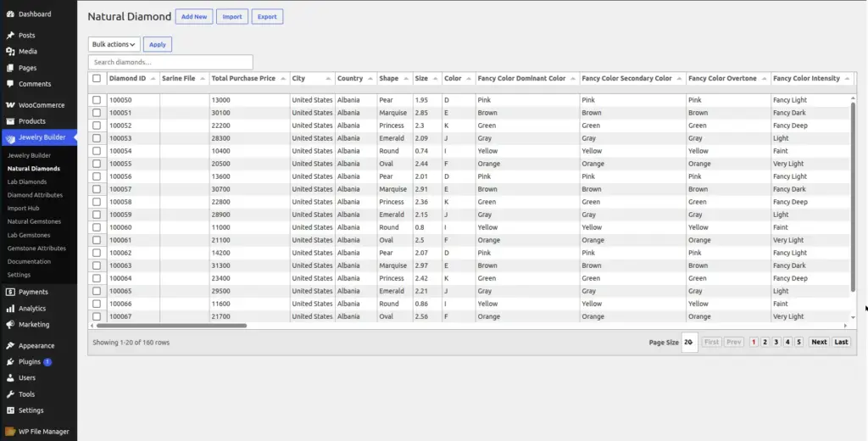This screenshot has height=441, width=868.
Task: Jump to the Last page
Action: coord(842,343)
